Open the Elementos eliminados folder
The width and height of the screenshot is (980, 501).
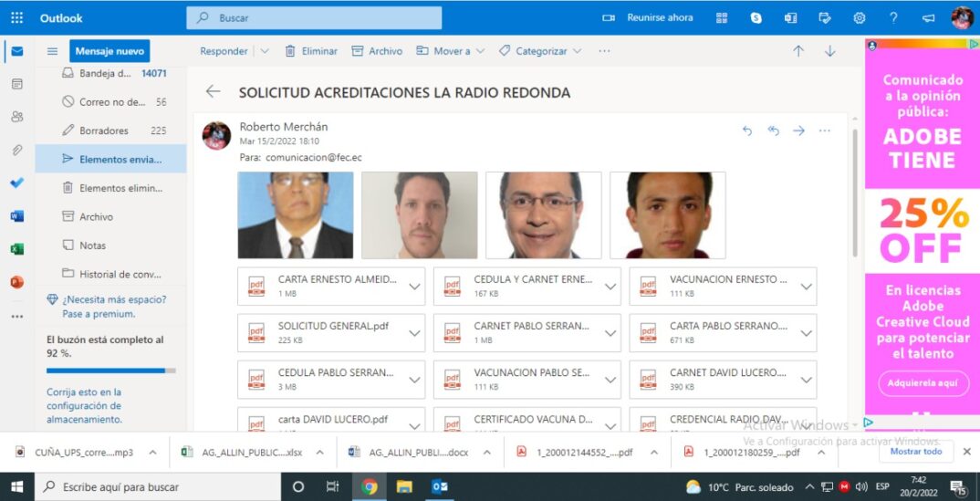pos(110,188)
